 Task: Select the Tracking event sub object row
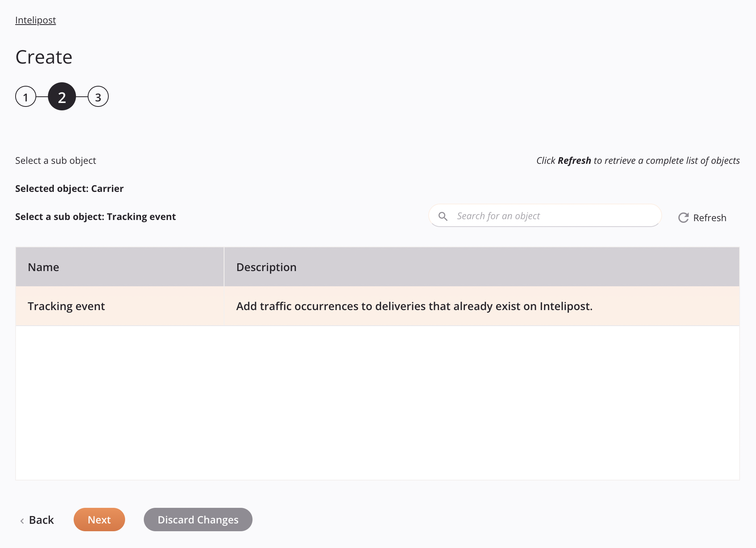click(377, 305)
